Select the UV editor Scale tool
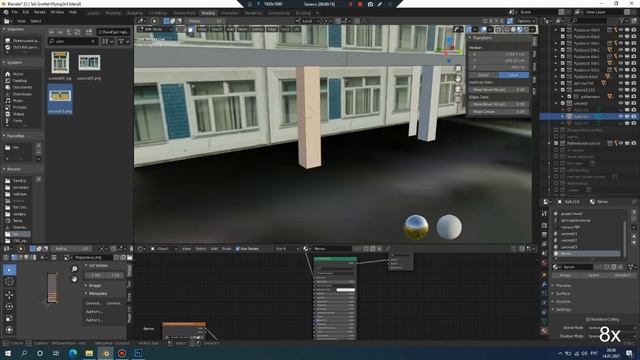The image size is (640, 360). (9, 318)
